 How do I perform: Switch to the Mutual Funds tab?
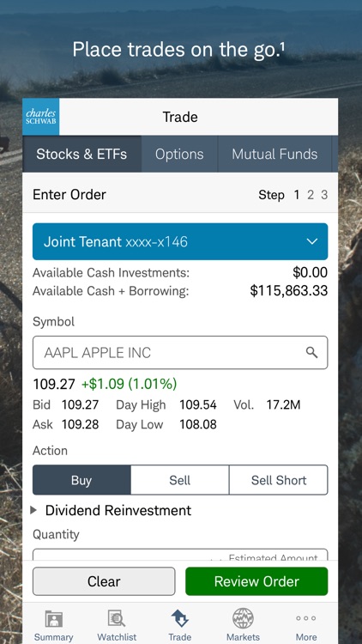click(x=275, y=154)
